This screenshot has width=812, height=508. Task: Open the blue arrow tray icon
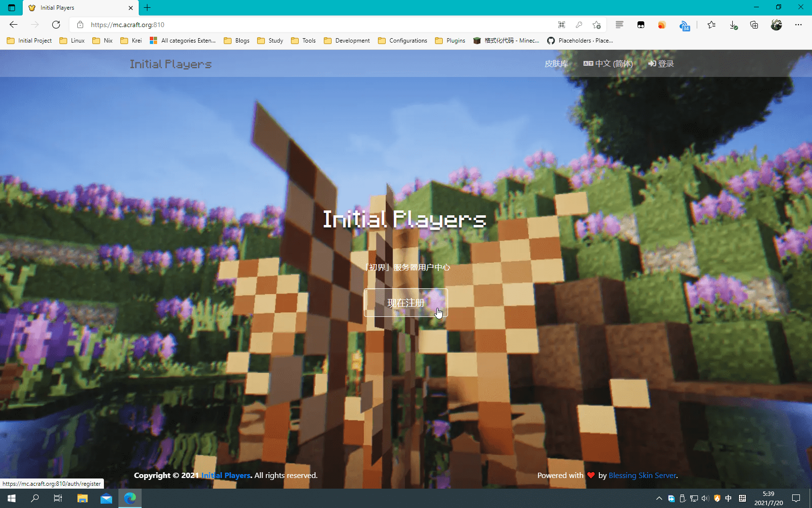[x=671, y=498]
